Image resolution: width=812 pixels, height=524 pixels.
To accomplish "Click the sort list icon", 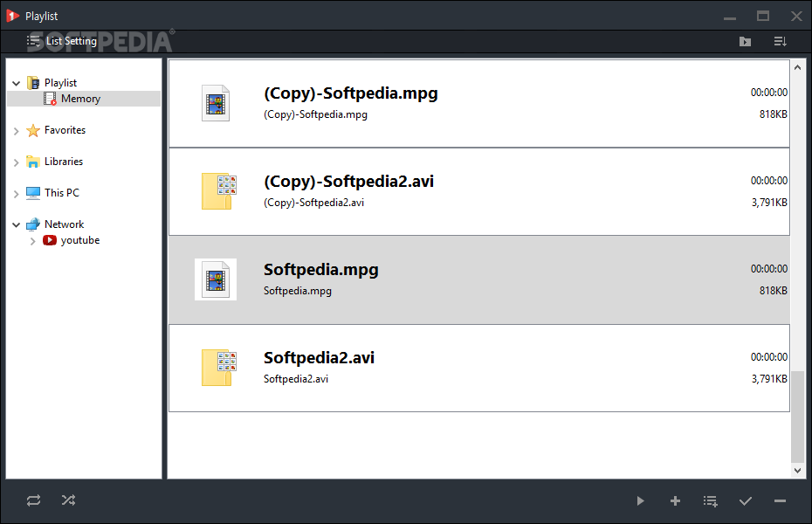I will [781, 41].
